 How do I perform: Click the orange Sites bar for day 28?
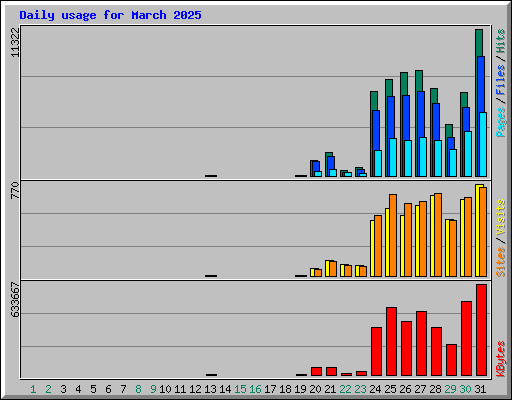click(x=438, y=235)
